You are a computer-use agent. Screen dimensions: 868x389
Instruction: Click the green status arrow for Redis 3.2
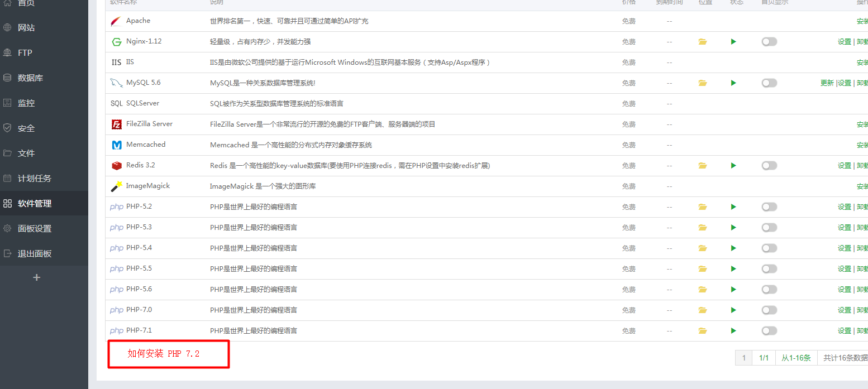(733, 166)
